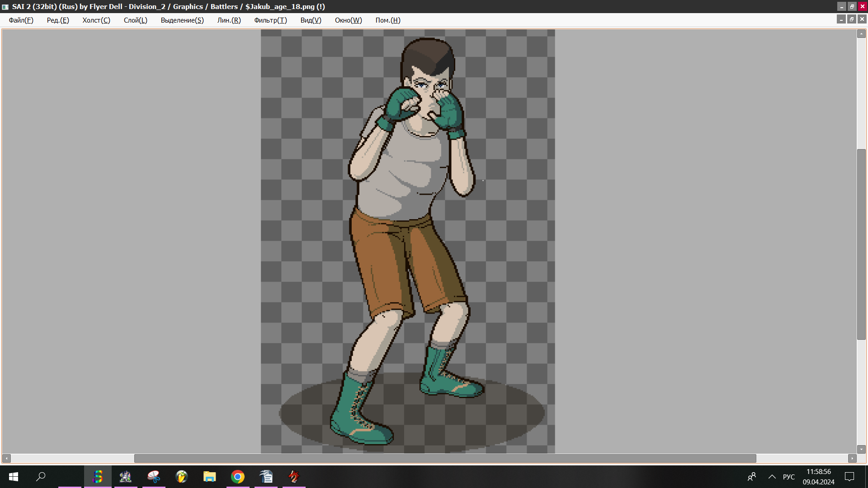Viewport: 868px width, 488px height.
Task: Open File Explorer from the taskbar
Action: [209, 477]
